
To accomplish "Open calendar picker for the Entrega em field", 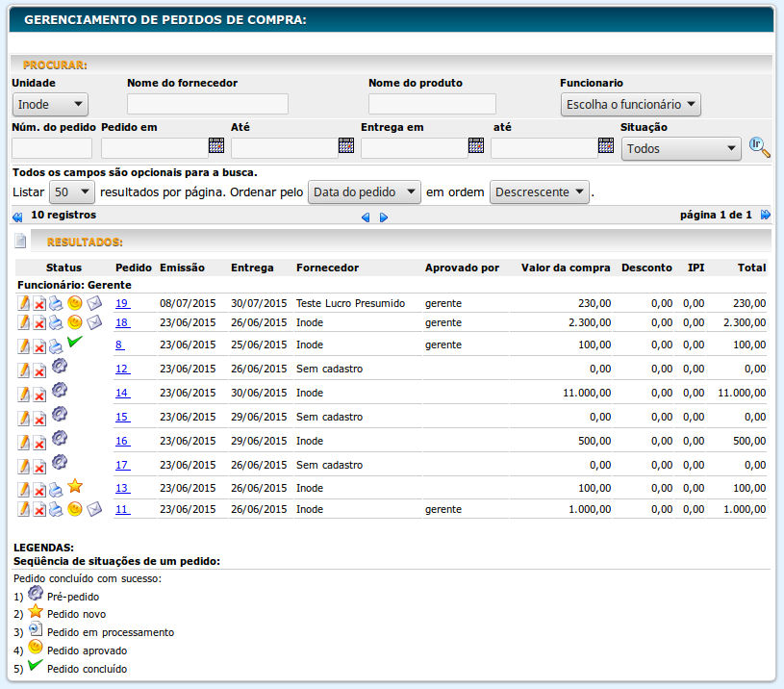I will click(x=476, y=146).
